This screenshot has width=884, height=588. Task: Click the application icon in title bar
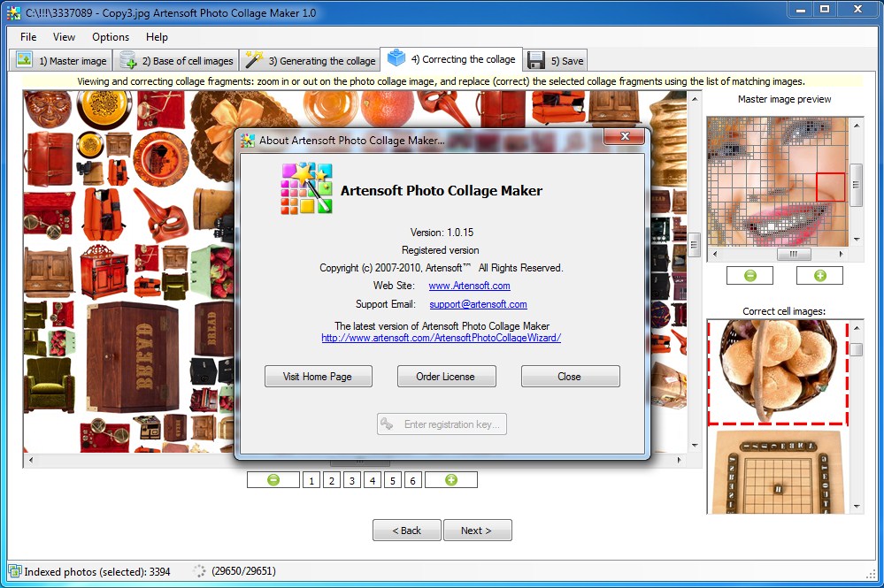13,13
